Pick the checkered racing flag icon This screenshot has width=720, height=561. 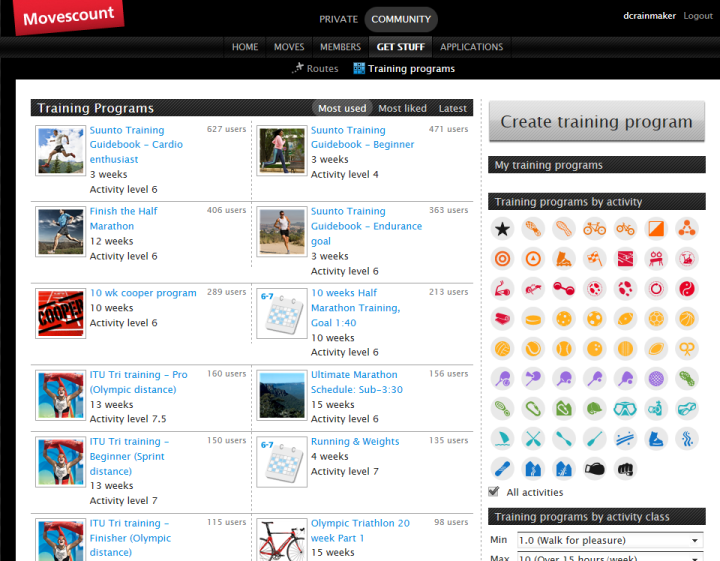pyautogui.click(x=595, y=259)
